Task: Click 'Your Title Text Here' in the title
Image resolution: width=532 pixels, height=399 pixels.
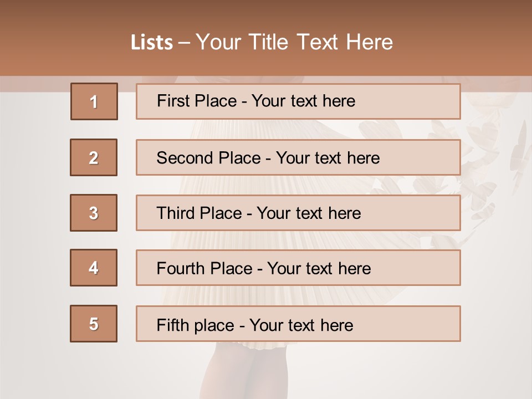Action: pyautogui.click(x=294, y=43)
